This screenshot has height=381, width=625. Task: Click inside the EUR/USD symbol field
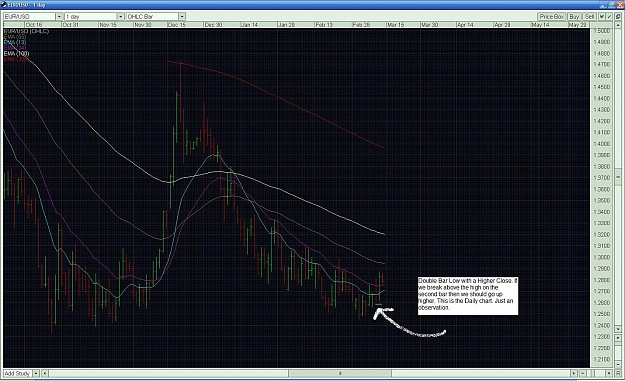[x=29, y=17]
